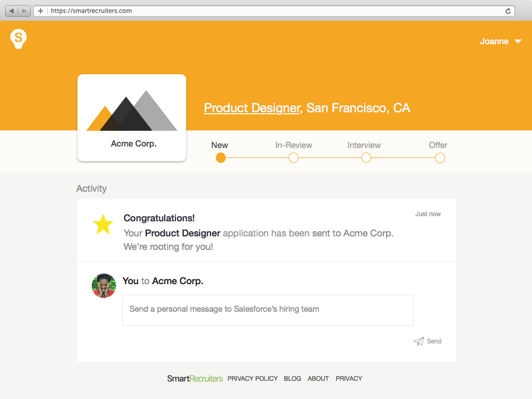The height and width of the screenshot is (399, 532).
Task: Click the SmartRecruiters lightbulb logo
Action: [18, 38]
